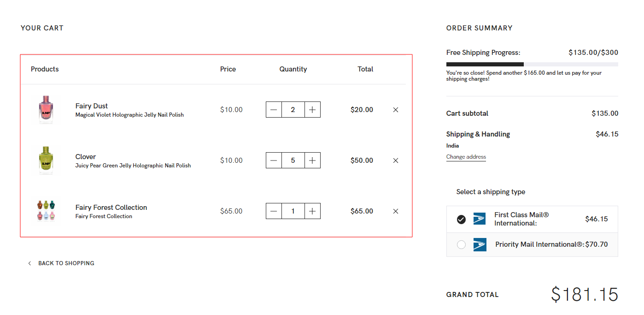
Task: Click the USPS logo beside Priority Mail
Action: click(480, 244)
